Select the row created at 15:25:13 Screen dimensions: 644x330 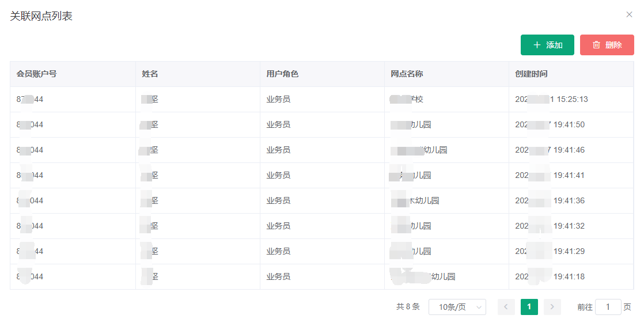(x=321, y=99)
